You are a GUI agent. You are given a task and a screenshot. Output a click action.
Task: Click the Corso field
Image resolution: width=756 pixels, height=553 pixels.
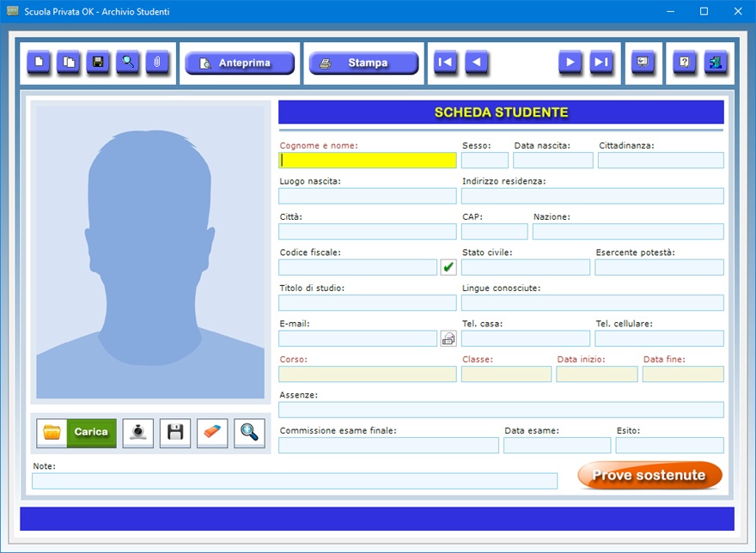tap(368, 374)
